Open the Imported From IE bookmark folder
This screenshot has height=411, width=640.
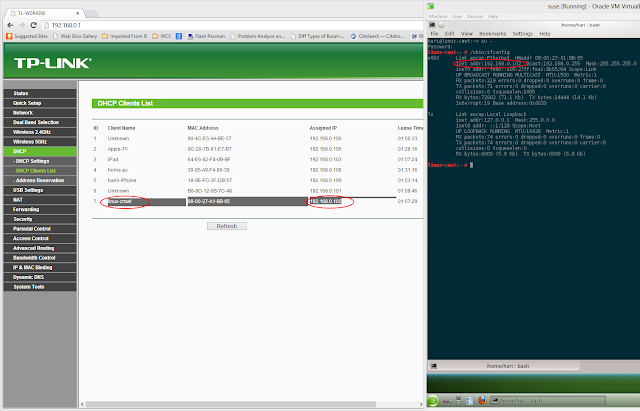(124, 36)
